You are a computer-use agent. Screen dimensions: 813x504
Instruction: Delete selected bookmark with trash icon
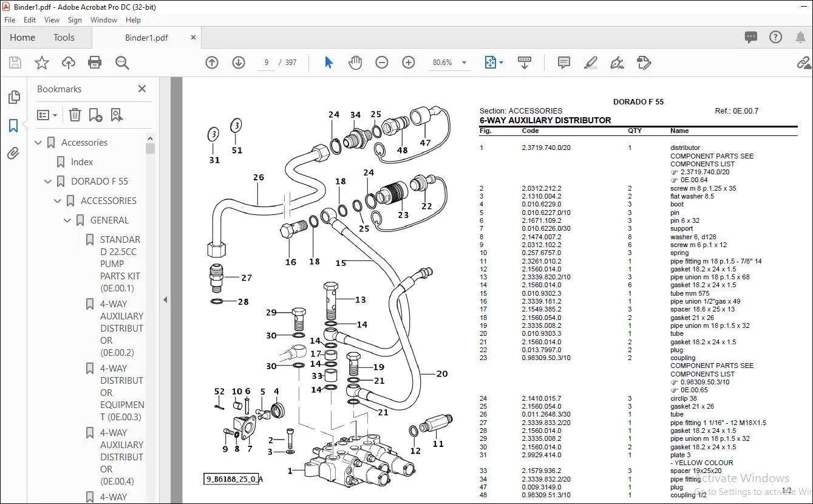point(75,115)
